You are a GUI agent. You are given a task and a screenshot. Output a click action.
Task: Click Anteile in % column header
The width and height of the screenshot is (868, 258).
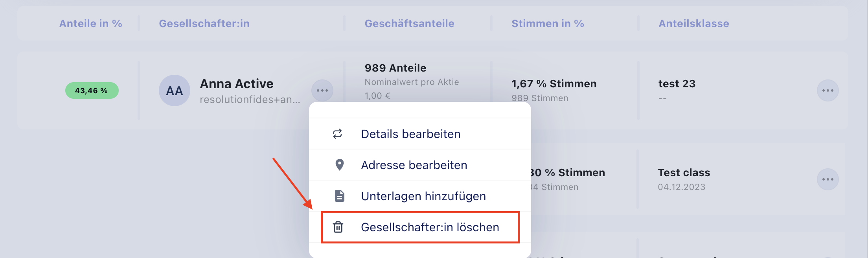90,24
